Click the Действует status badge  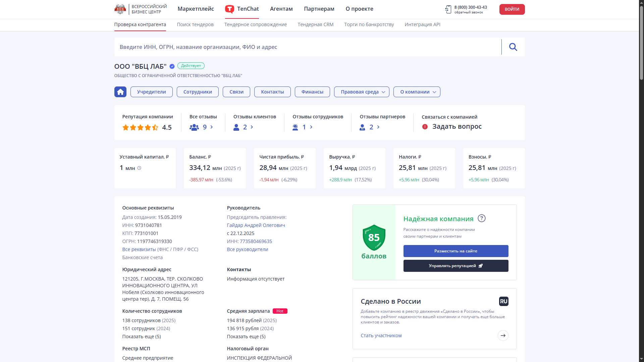coord(191,66)
